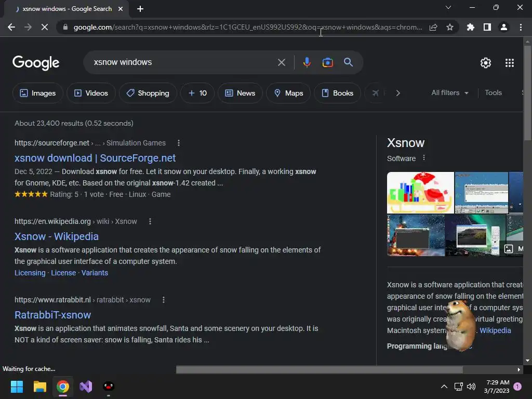Open network status tray icon

(458, 387)
